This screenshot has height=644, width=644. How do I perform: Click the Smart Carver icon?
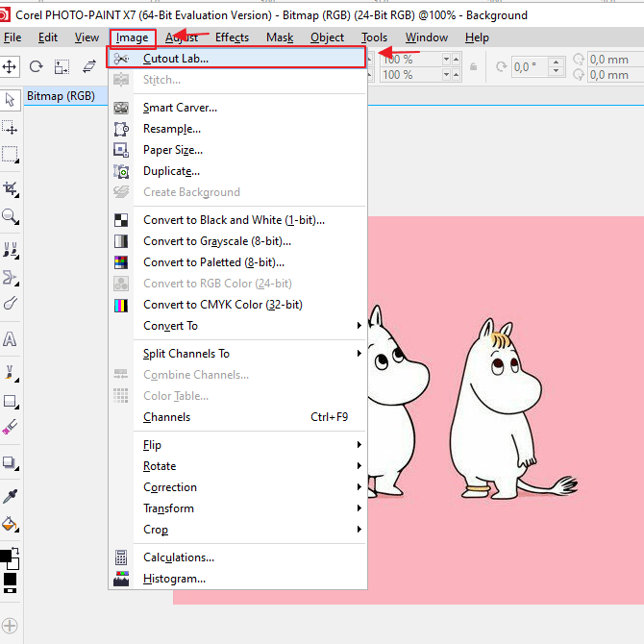coord(121,108)
